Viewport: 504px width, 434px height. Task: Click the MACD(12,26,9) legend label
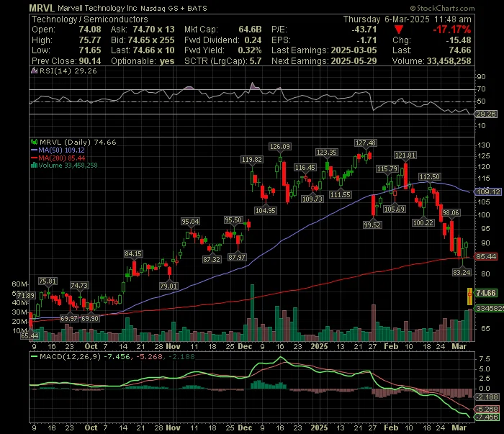(x=70, y=356)
